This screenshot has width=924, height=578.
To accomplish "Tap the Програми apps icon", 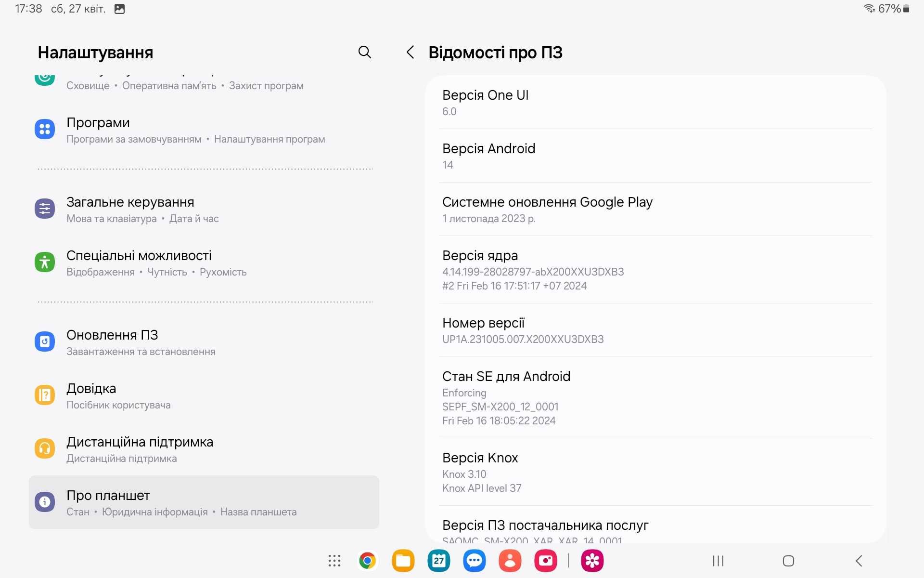I will pos(45,129).
